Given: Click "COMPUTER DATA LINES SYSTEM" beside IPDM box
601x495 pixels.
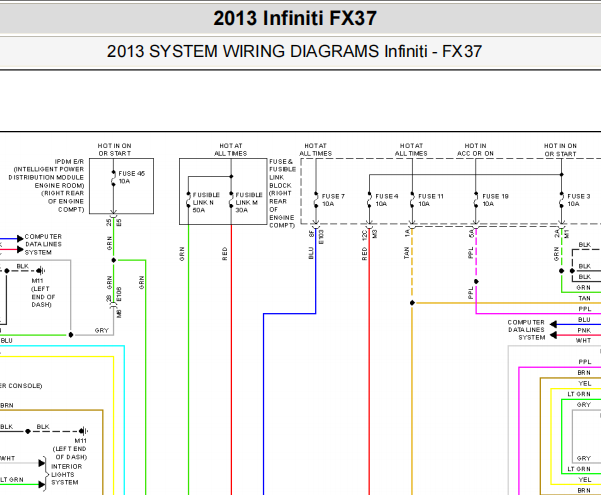Looking at the screenshot, I should (x=43, y=244).
